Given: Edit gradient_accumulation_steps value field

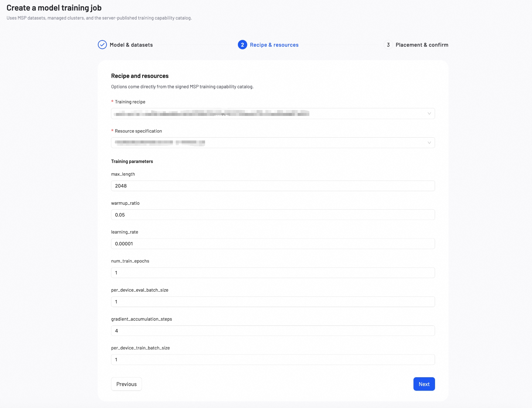Looking at the screenshot, I should click(273, 331).
